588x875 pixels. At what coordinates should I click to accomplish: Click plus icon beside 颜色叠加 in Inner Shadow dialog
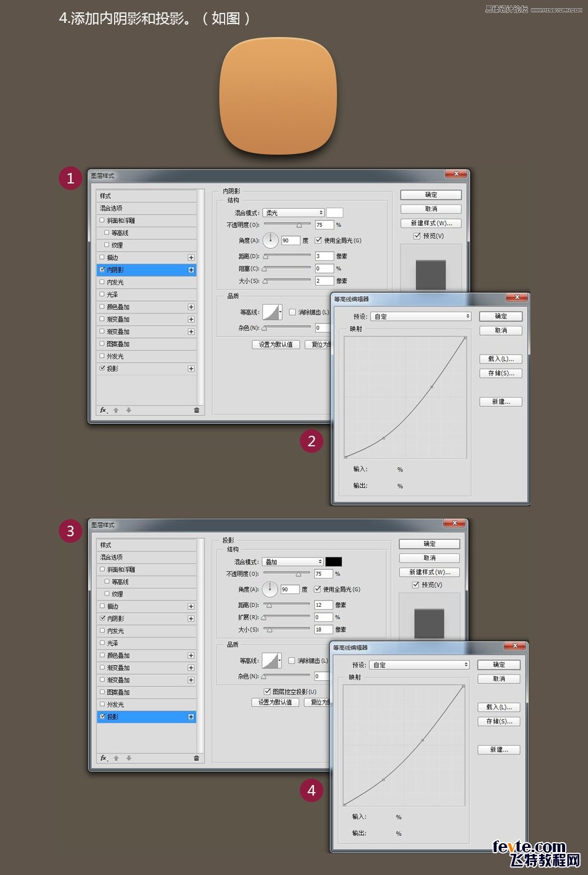click(x=191, y=307)
